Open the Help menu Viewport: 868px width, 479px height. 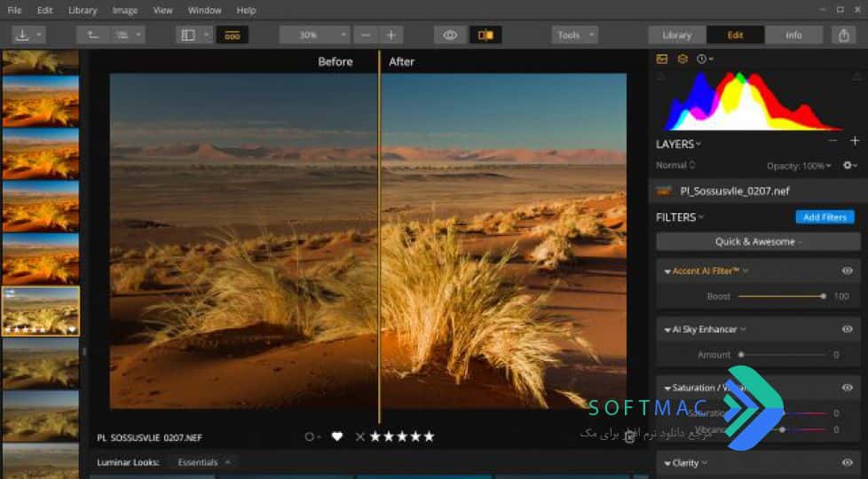click(246, 10)
